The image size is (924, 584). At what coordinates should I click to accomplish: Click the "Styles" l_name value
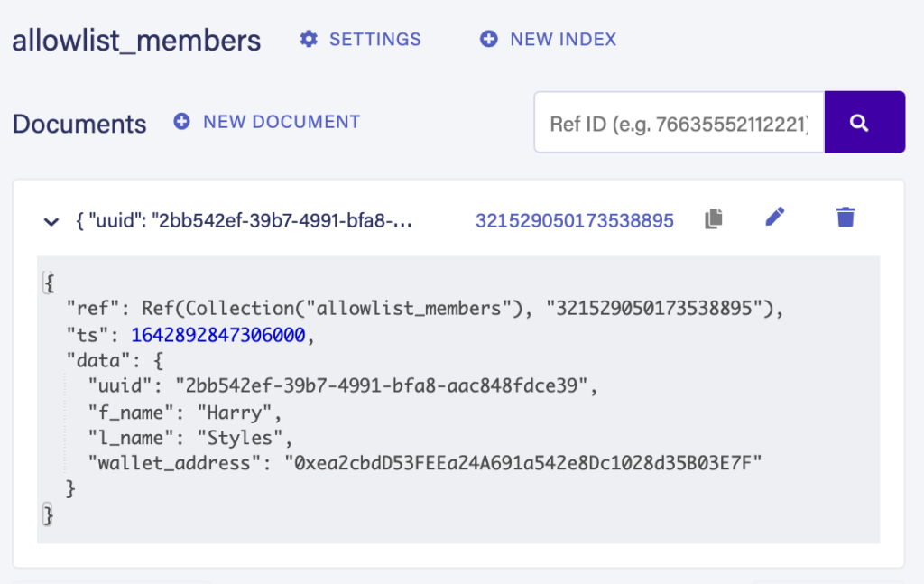click(245, 438)
